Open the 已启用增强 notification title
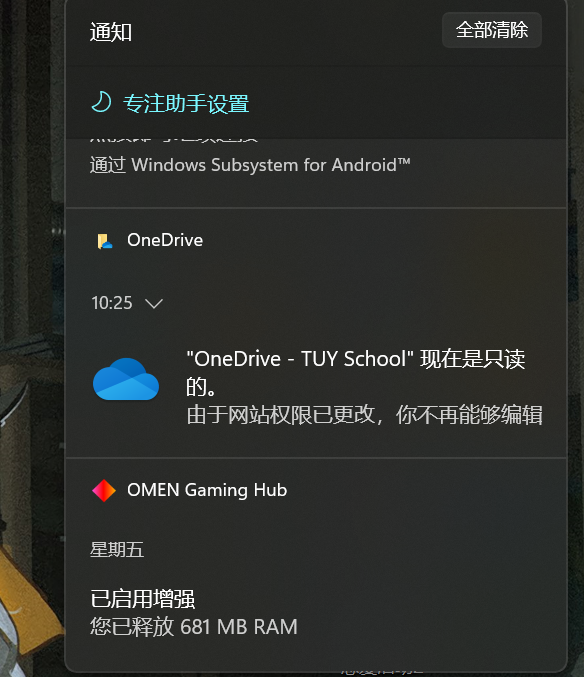This screenshot has height=677, width=584. (x=142, y=599)
